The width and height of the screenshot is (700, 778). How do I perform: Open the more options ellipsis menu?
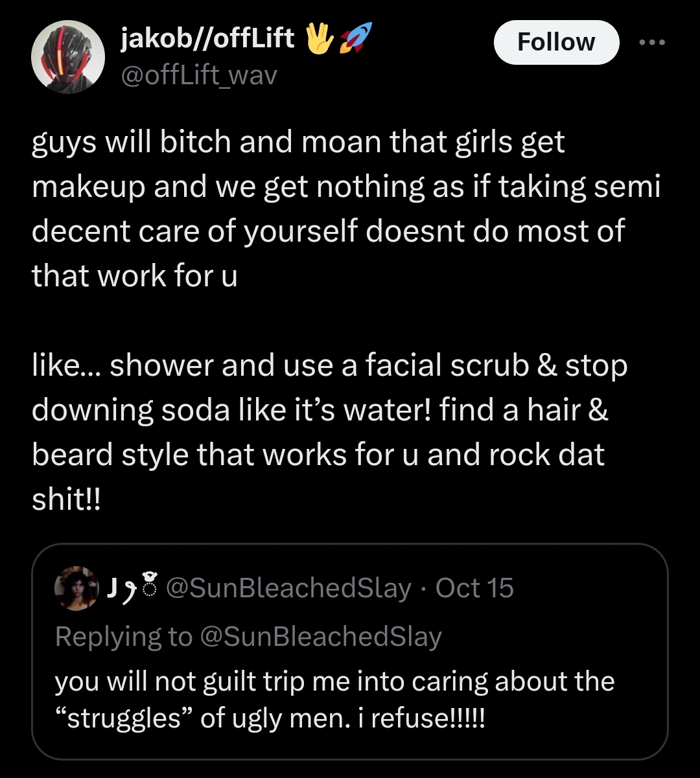pos(651,42)
